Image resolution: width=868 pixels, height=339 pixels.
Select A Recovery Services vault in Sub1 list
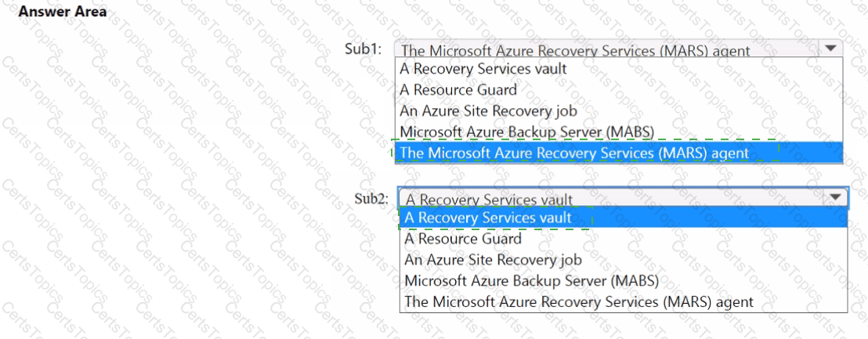(x=483, y=69)
